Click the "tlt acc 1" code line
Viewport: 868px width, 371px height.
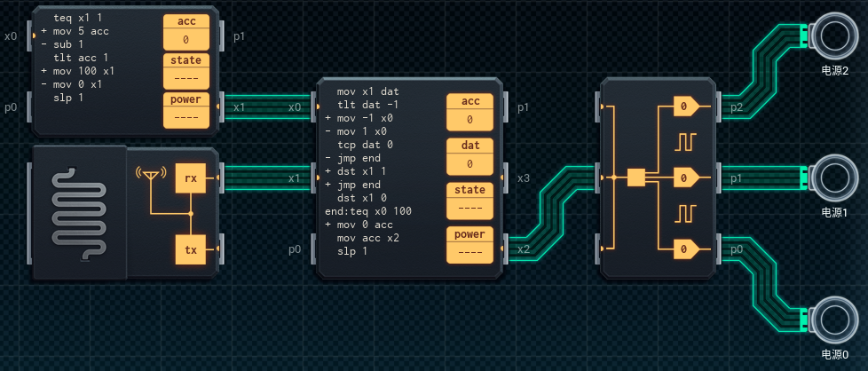coord(80,57)
